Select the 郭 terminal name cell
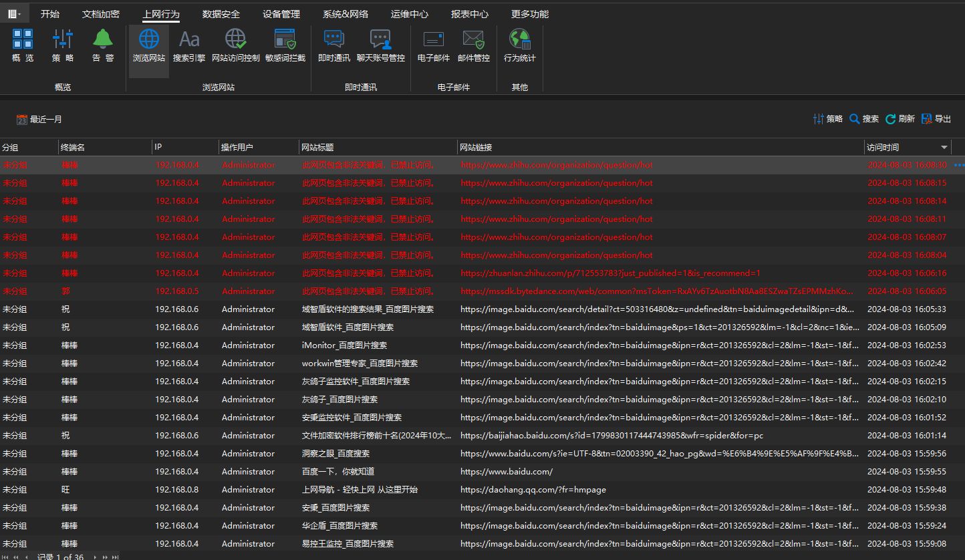 (x=105, y=291)
